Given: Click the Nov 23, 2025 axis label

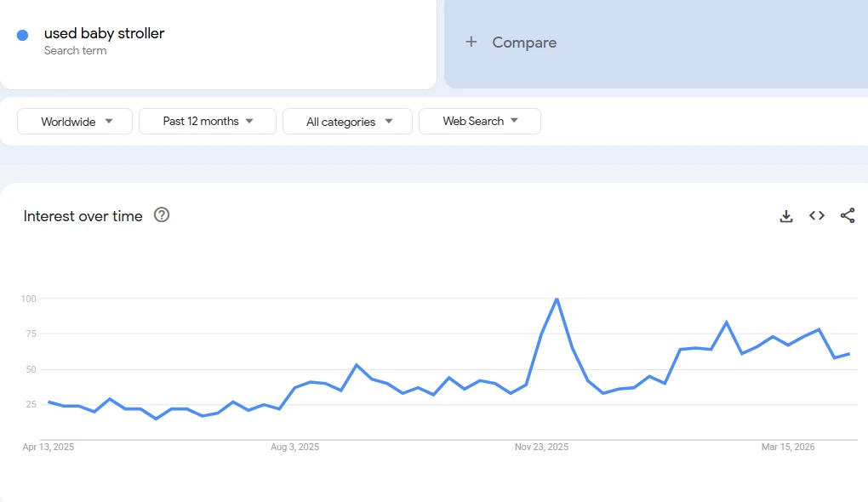Looking at the screenshot, I should (x=541, y=447).
